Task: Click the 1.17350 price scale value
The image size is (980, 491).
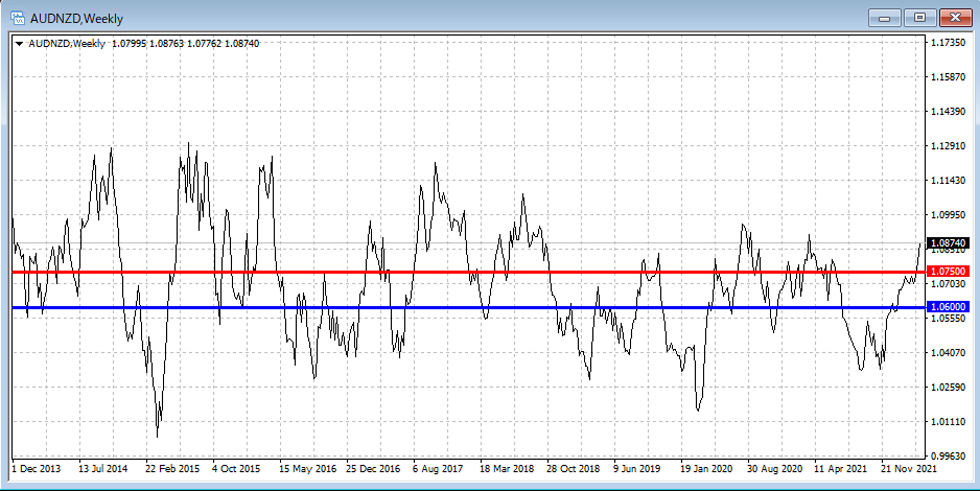Action: [948, 42]
